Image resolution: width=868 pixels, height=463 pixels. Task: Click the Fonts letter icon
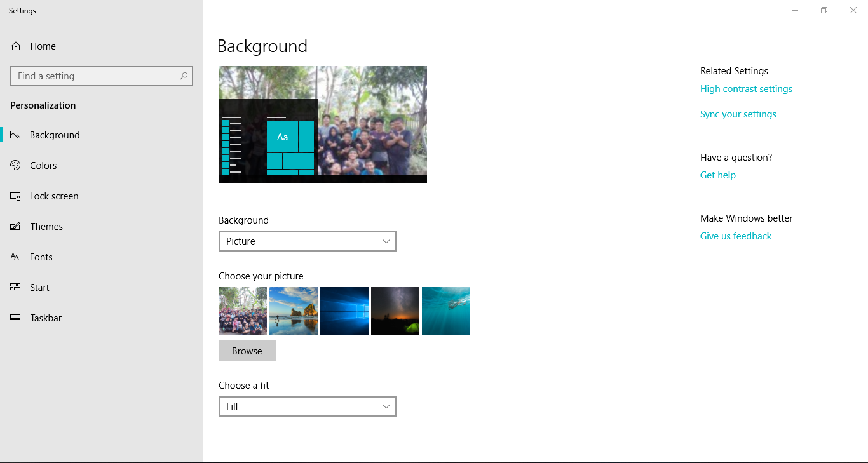16,257
